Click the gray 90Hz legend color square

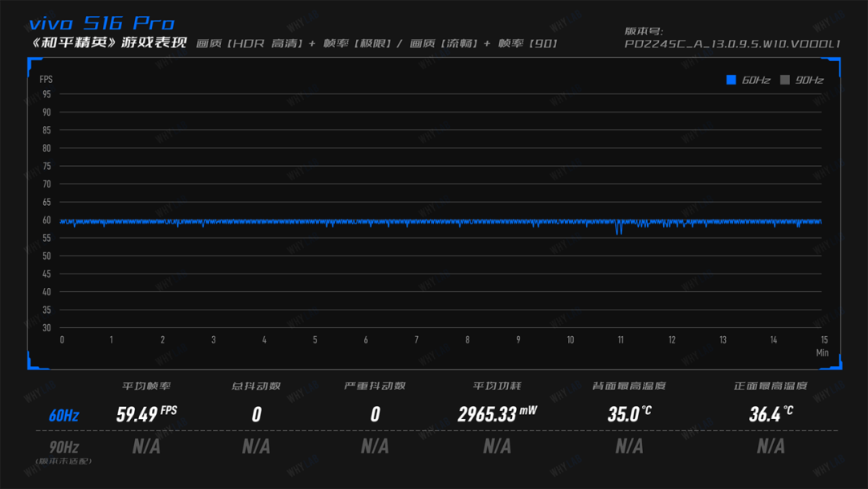784,80
